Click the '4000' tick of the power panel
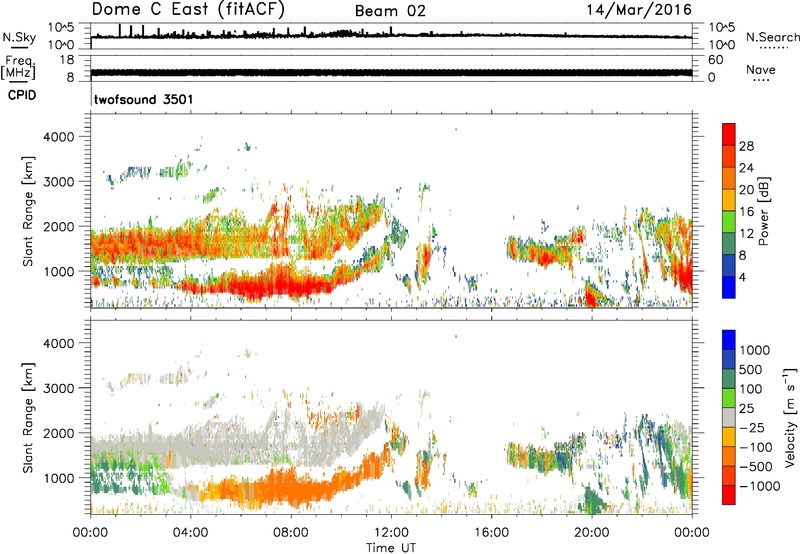 tap(59, 137)
